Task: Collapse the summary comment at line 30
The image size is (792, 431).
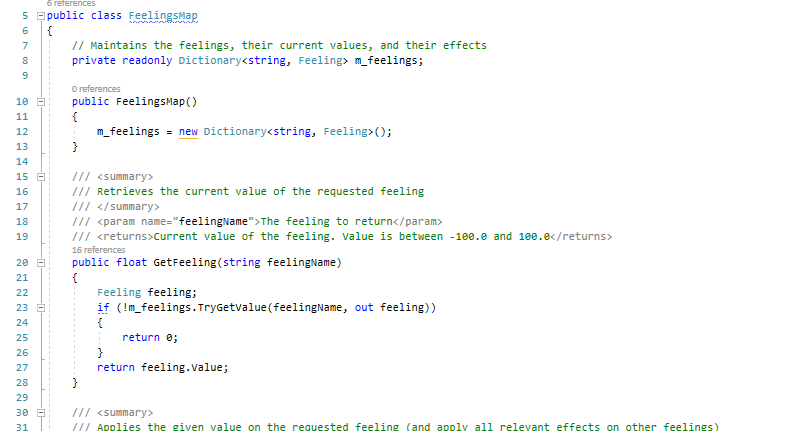Action: point(41,413)
